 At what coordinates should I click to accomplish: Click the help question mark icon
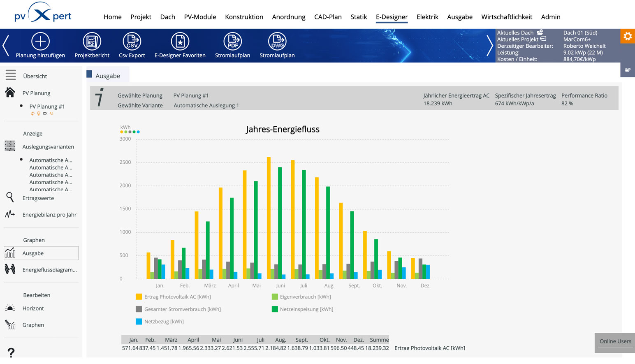(x=11, y=352)
